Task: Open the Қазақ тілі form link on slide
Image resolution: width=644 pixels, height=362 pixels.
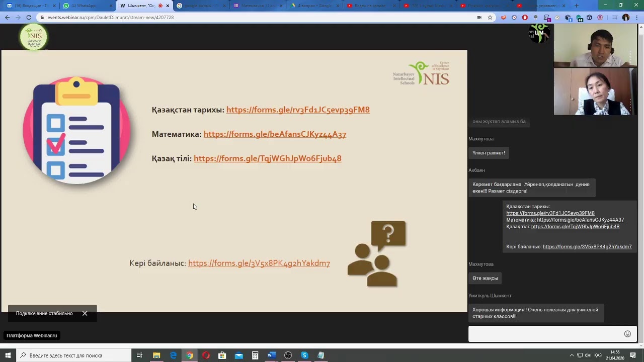Action: [268, 158]
